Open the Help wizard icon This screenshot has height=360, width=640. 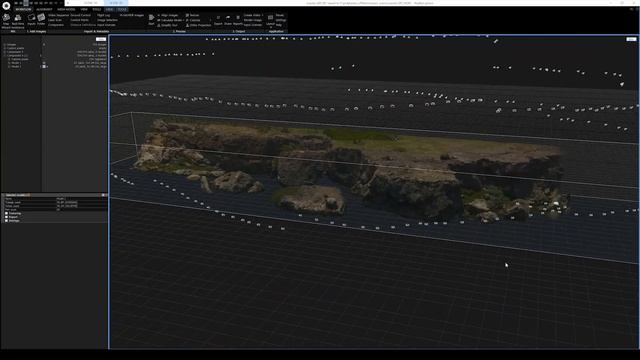[6, 18]
